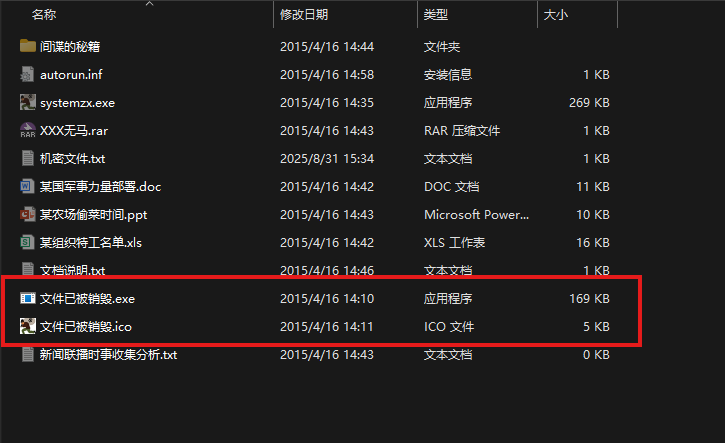Click type 文件夹 in 间谍的秘籍 row

coord(442,46)
